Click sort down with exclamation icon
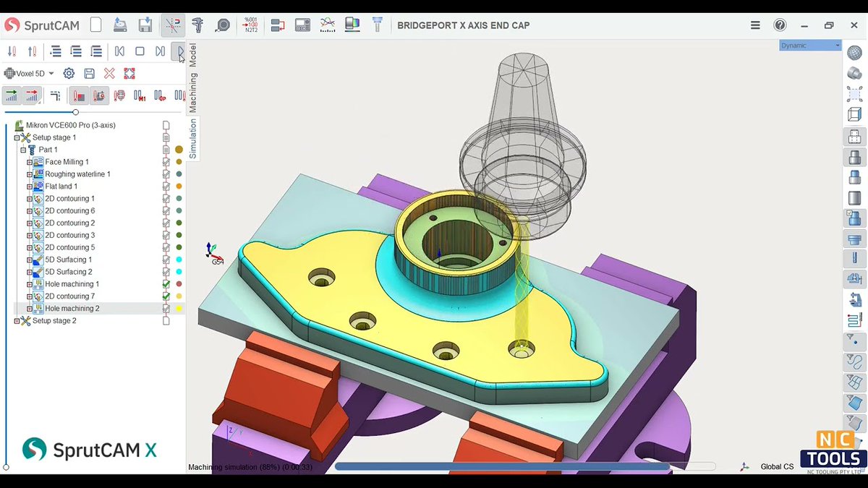This screenshot has height=488, width=868. coord(12,51)
